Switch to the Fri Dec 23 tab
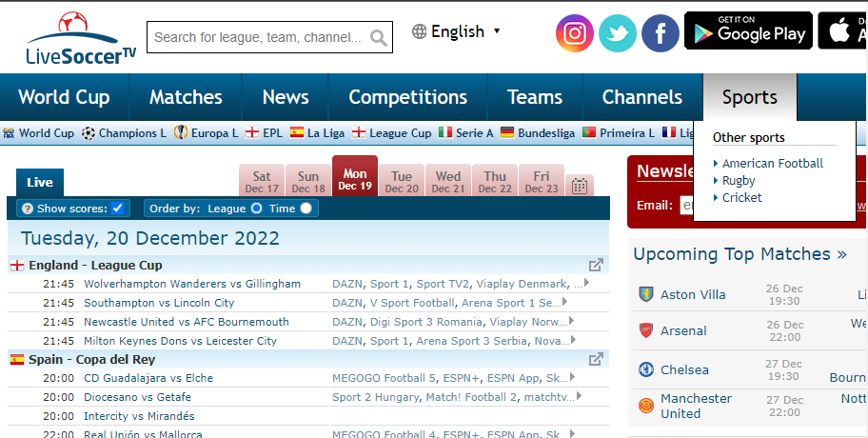 click(x=542, y=181)
